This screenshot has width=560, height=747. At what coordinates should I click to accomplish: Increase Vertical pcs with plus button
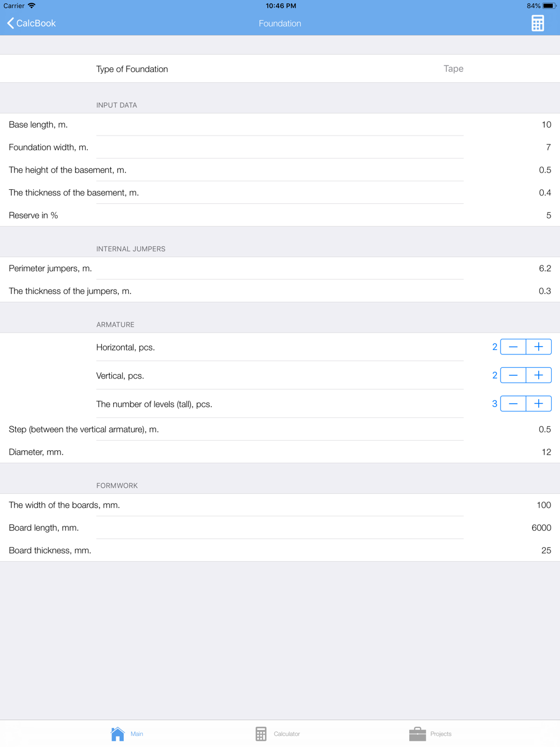click(x=539, y=375)
